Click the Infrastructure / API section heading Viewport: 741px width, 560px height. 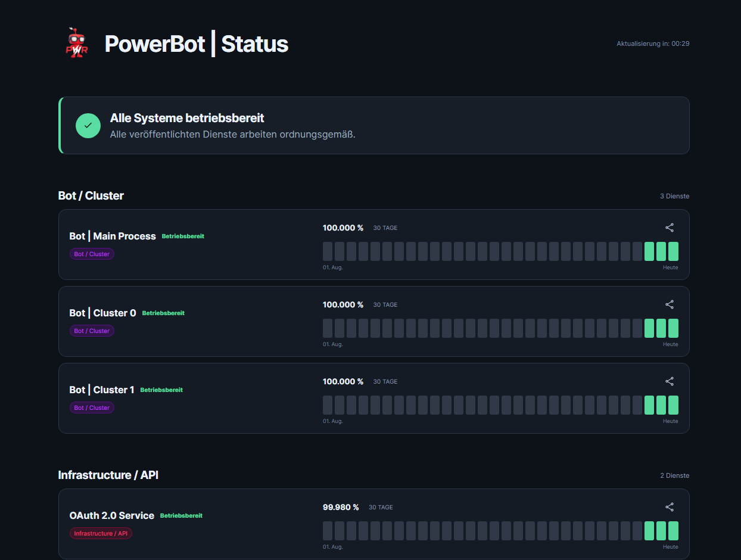coord(108,475)
